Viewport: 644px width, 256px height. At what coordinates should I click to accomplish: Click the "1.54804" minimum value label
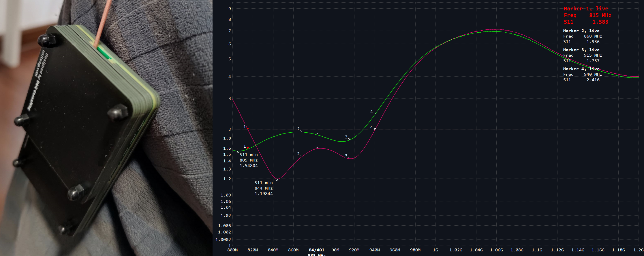pyautogui.click(x=249, y=166)
